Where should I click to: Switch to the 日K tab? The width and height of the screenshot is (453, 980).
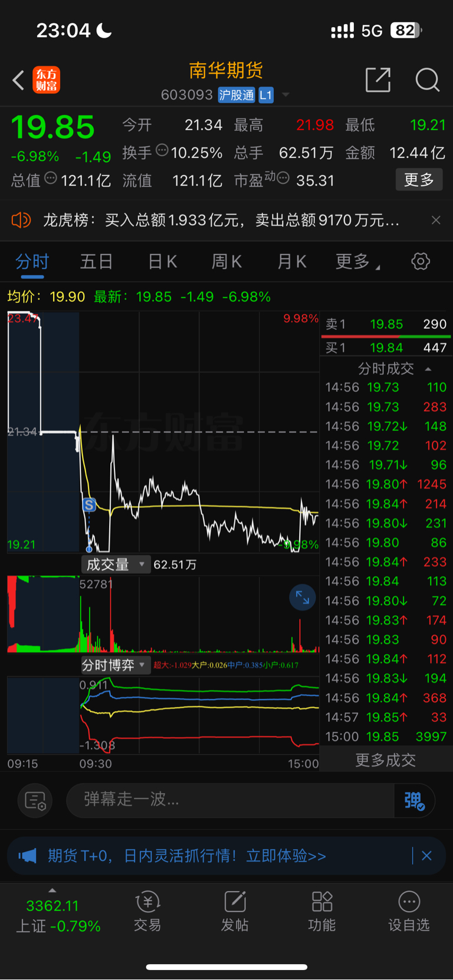tap(162, 261)
